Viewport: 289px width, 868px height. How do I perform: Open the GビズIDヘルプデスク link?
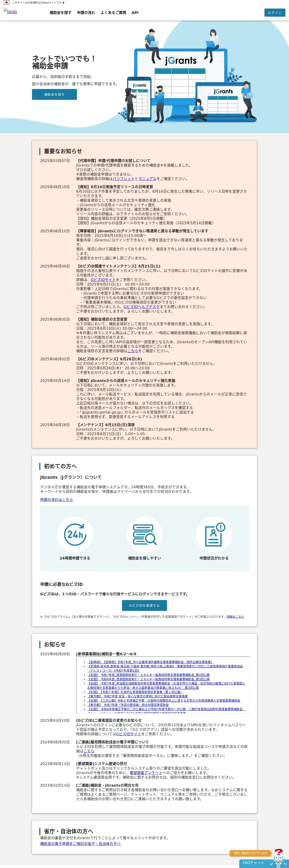pyautogui.click(x=141, y=307)
